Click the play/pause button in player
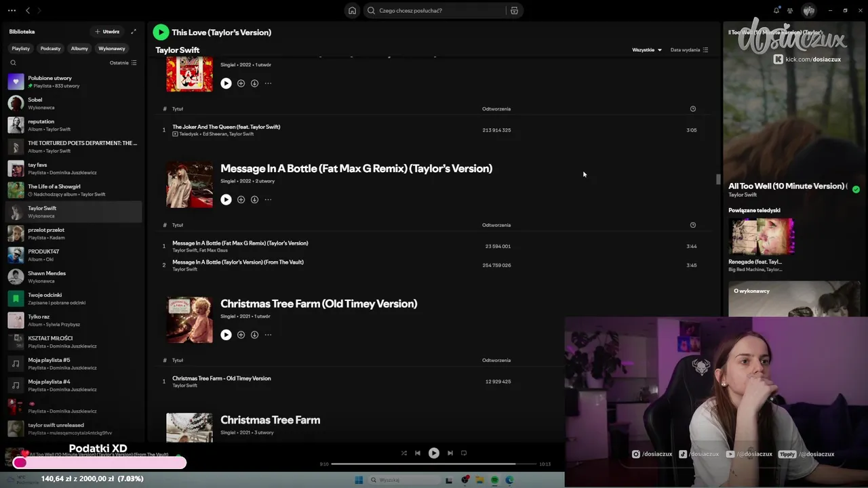 click(434, 453)
